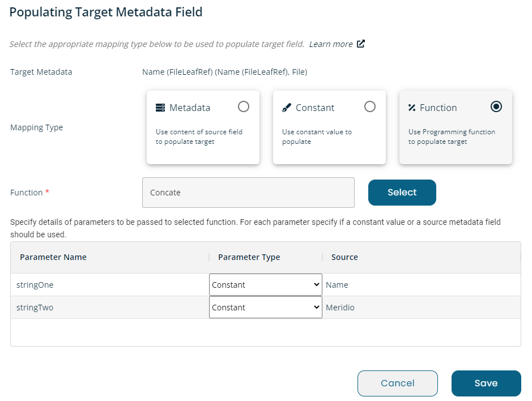This screenshot has height=401, width=532.
Task: Select the Function radio button
Action: (496, 106)
